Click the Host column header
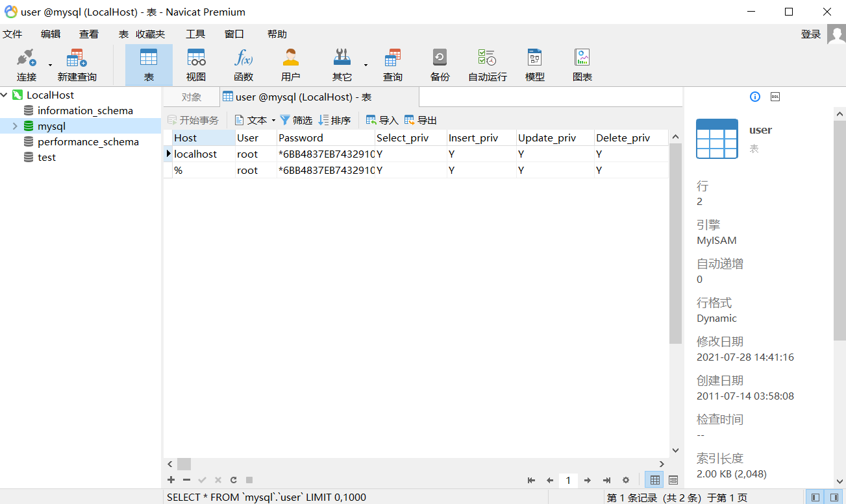846x504 pixels. pos(204,138)
